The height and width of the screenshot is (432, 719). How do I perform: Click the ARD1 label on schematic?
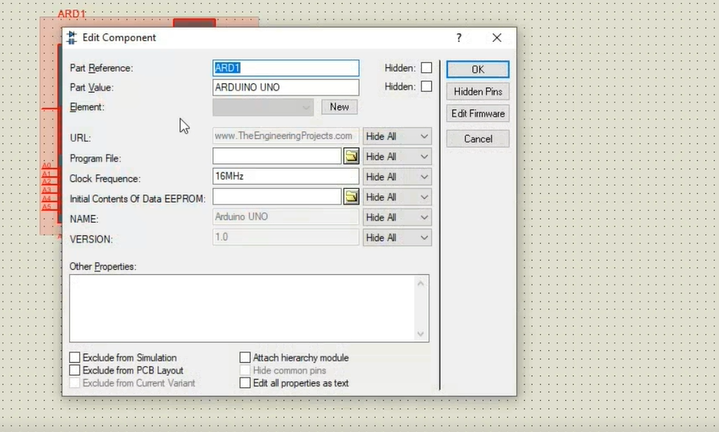[x=72, y=14]
